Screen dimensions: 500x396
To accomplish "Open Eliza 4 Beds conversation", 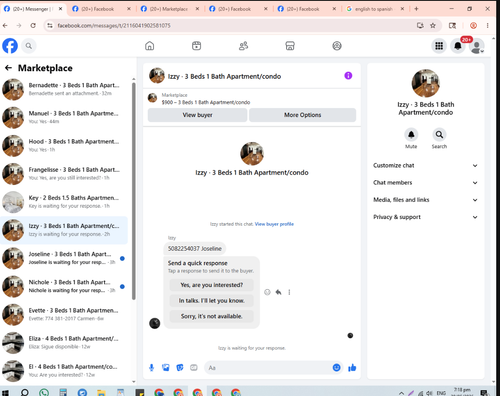I will click(x=64, y=343).
